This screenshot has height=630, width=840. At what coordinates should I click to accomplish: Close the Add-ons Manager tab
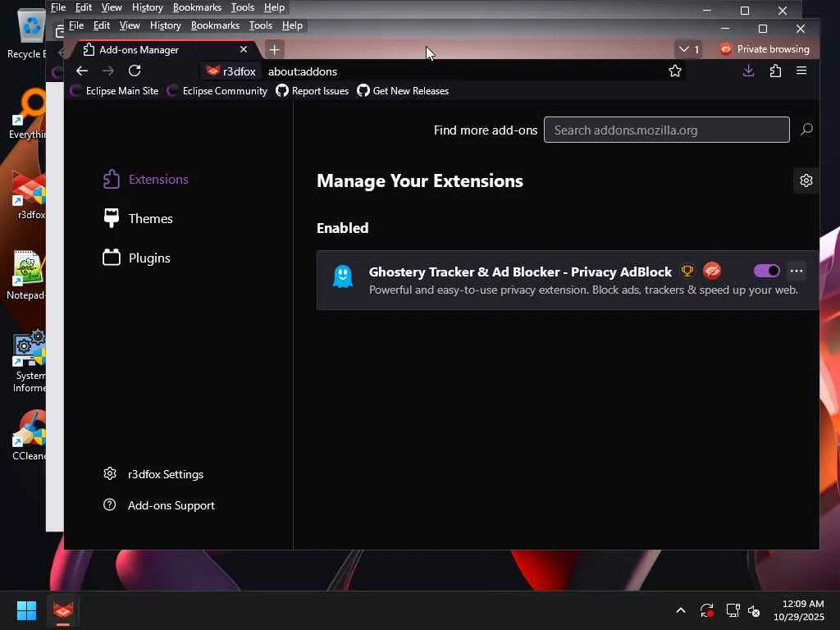(x=244, y=49)
